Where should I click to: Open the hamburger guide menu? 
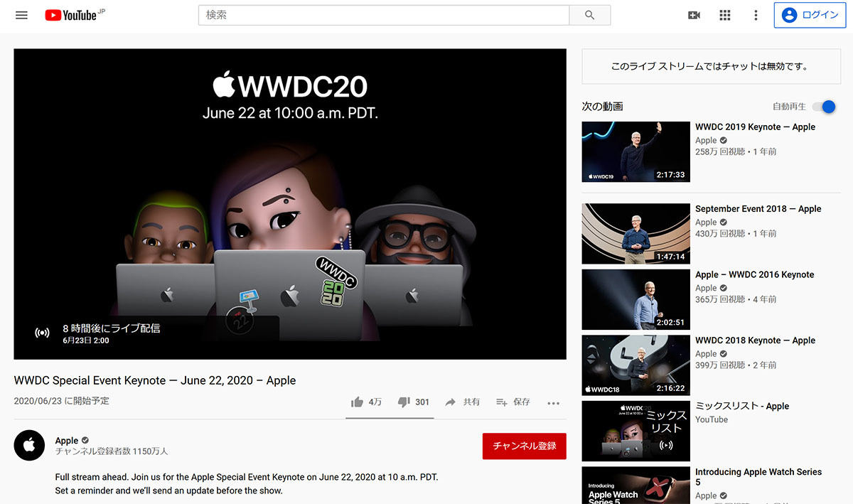point(21,15)
